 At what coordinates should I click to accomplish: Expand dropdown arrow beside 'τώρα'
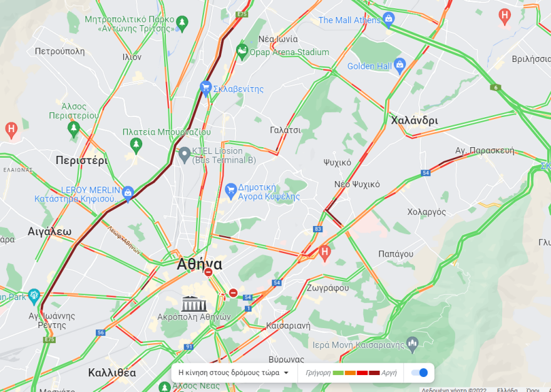(x=286, y=373)
